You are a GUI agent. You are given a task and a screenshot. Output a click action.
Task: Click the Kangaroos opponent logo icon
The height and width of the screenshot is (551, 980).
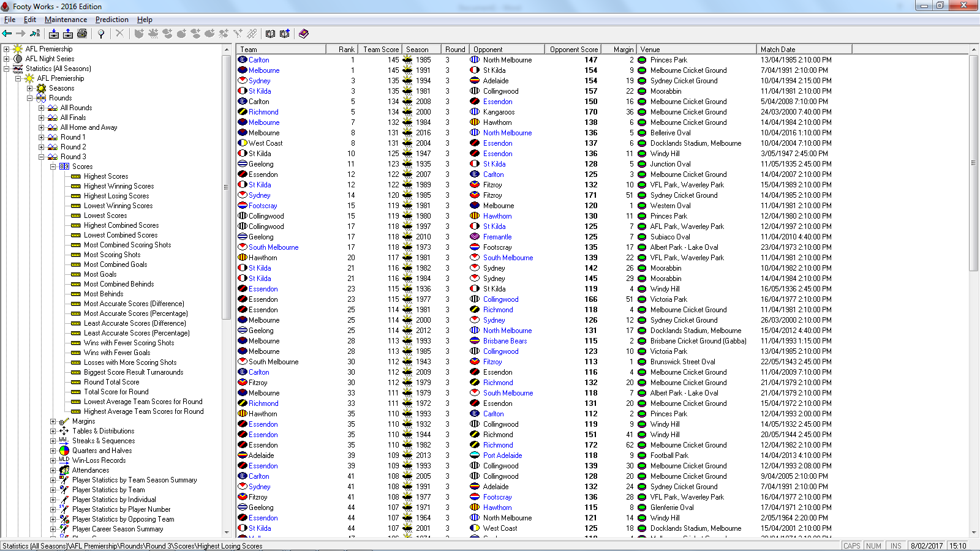[475, 112]
